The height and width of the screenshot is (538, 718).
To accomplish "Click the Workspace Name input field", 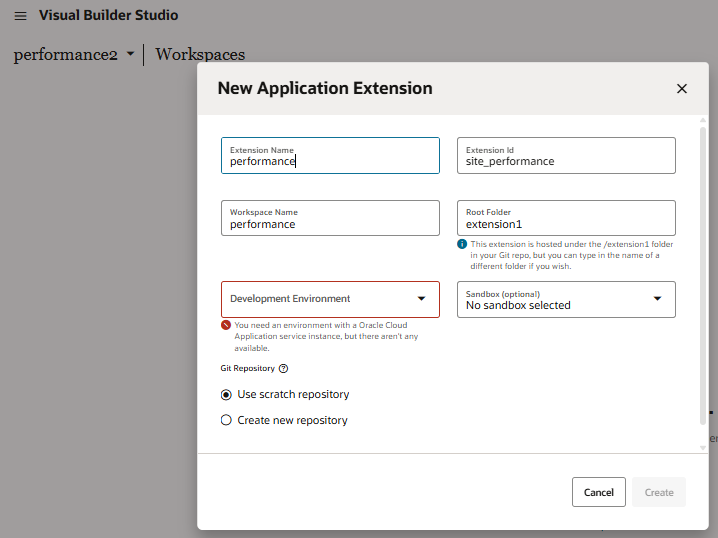I will click(x=330, y=218).
